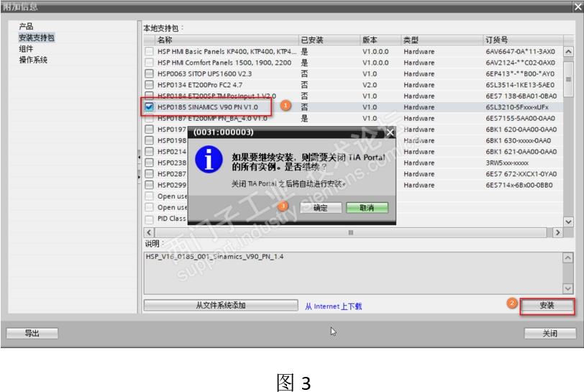Image resolution: width=584 pixels, height=392 pixels.
Task: Click the horizontal scrollbar thumb of the list
Action: pos(350,232)
